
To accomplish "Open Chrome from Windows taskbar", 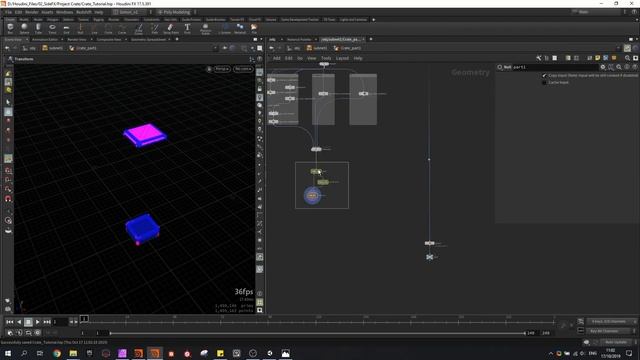I will tap(57, 353).
